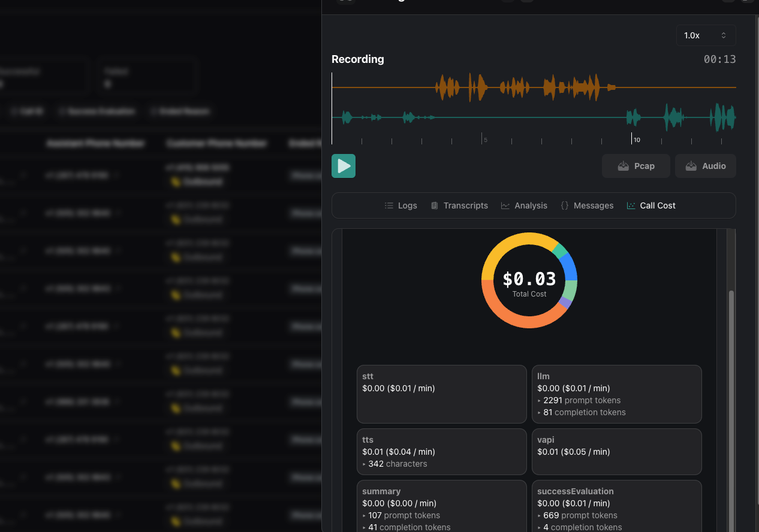
Task: Select the Call Cost tab
Action: 651,205
